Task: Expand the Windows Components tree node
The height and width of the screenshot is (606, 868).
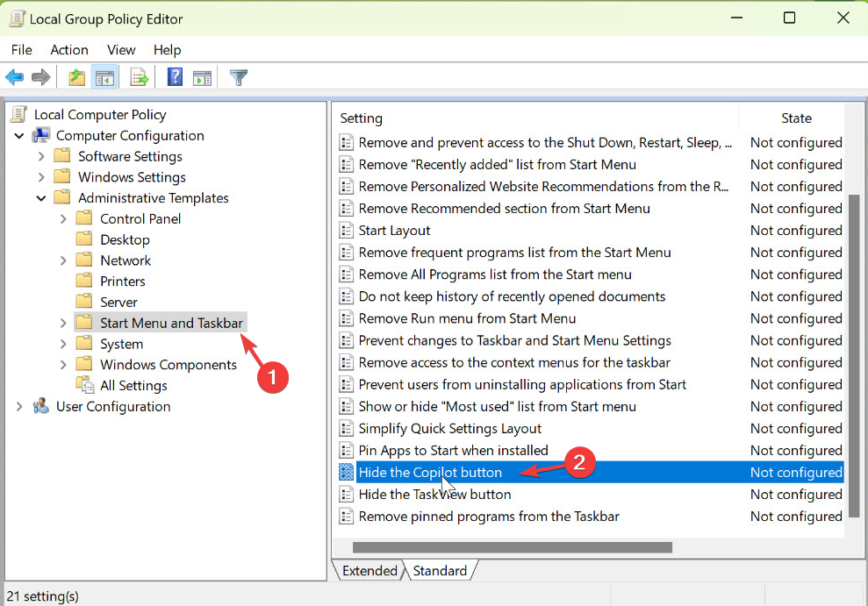Action: 62,364
